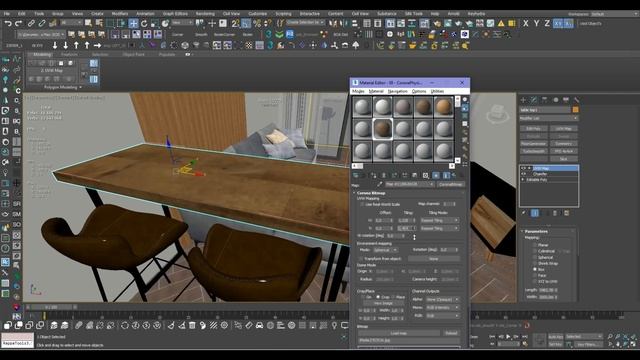Screen dimensions: 640x360
Task: Select Spherical mapping radio button
Action: [535, 257]
